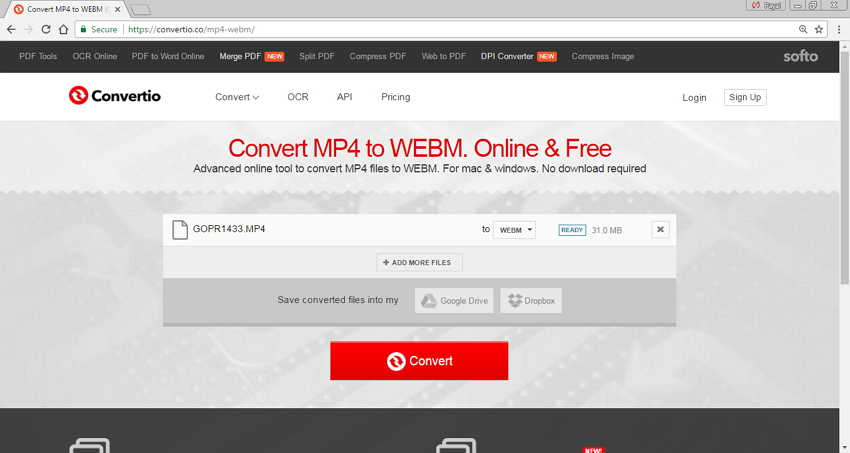This screenshot has height=453, width=850.
Task: Open OCR Online in the top bar
Action: click(95, 56)
